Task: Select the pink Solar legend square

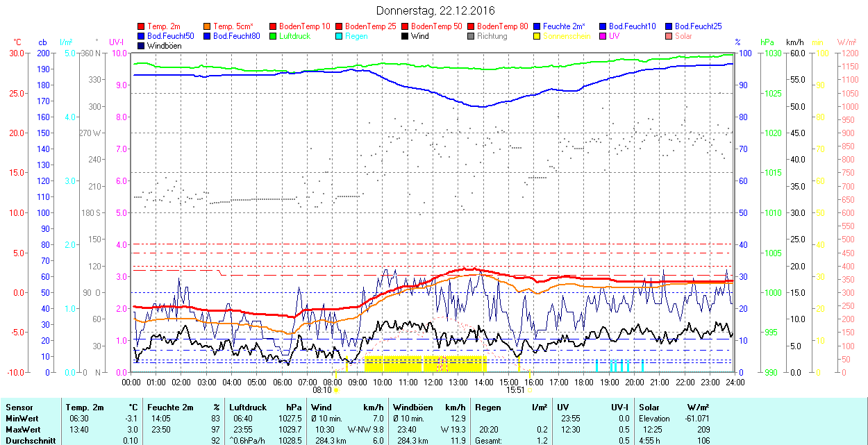Action: tap(669, 36)
